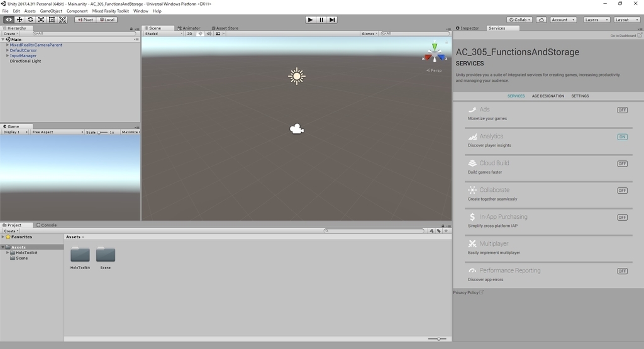Click the Pause button

click(321, 19)
